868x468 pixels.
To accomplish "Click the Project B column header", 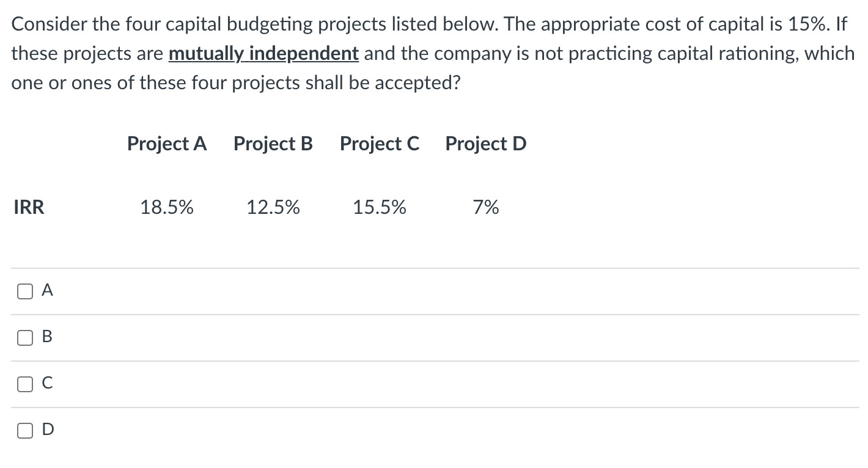I will point(273,144).
